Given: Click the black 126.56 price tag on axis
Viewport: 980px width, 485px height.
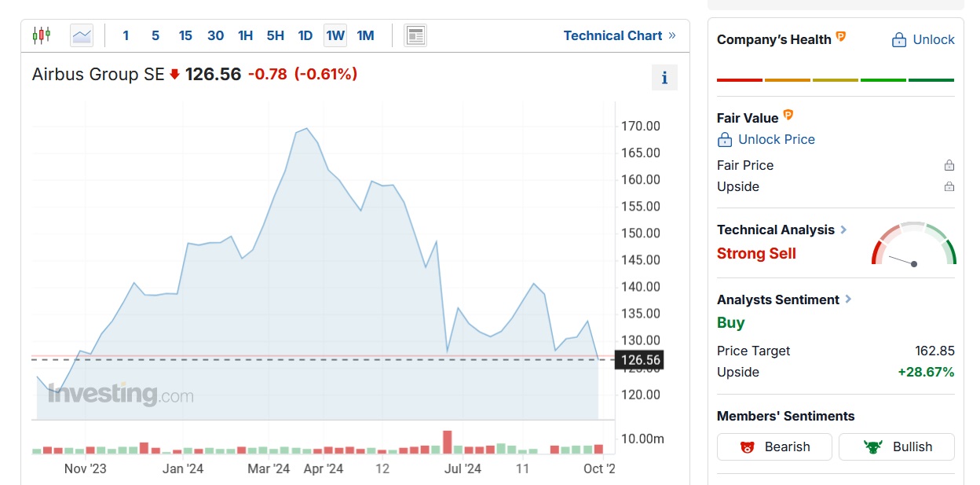Looking at the screenshot, I should pos(639,360).
